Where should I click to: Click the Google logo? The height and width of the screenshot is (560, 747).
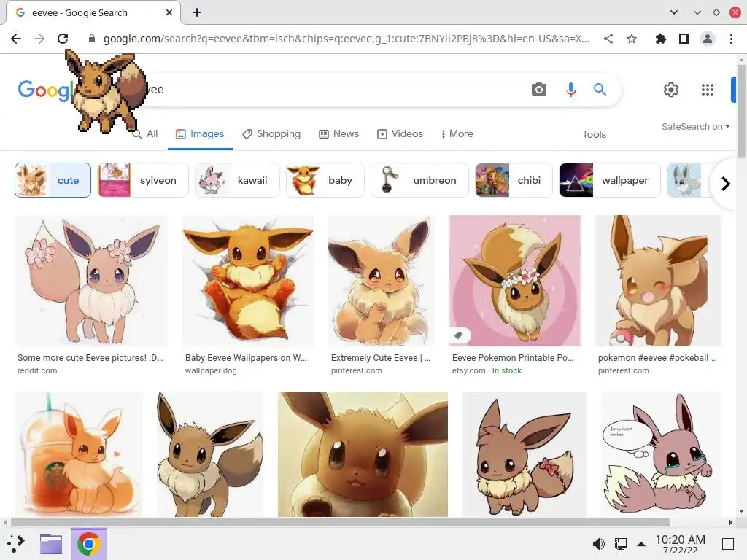(45, 90)
